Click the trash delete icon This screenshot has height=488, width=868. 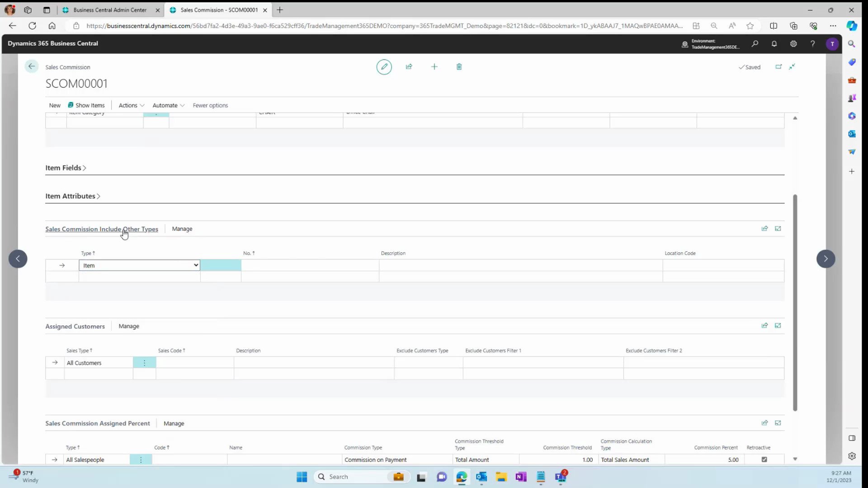(459, 67)
